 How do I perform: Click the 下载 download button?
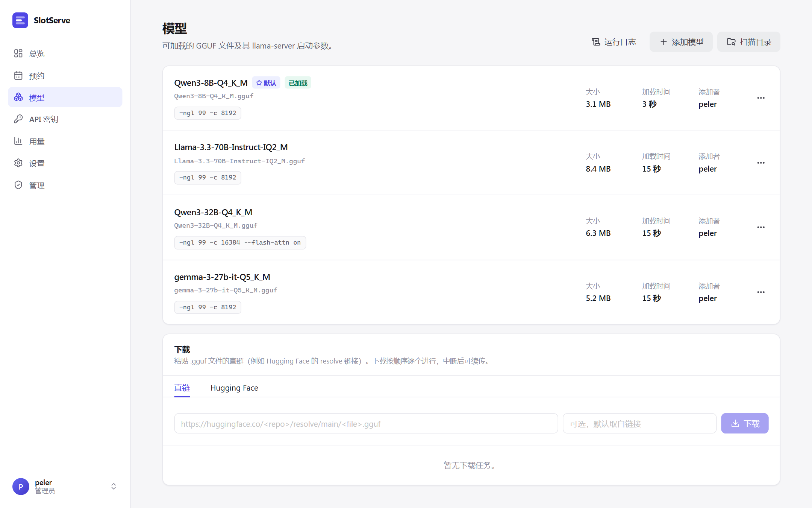(745, 424)
